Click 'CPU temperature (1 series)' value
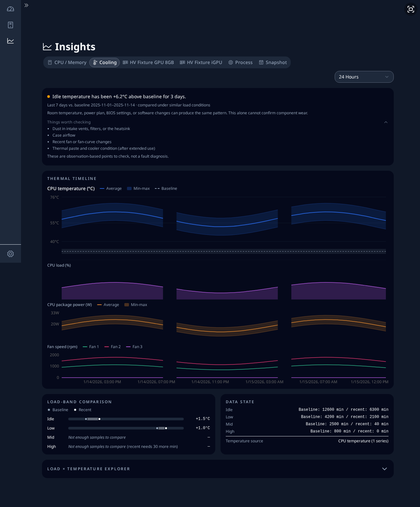420x507 pixels. point(363,441)
